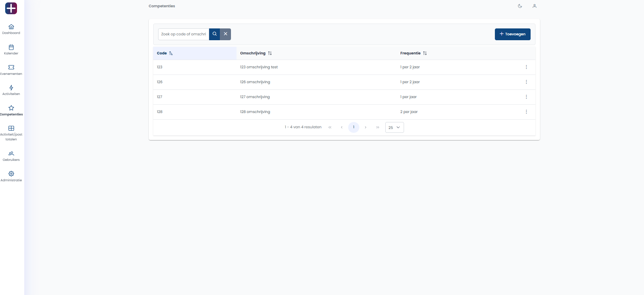The width and height of the screenshot is (644, 295).
Task: Open the Dashboard home icon
Action: (x=11, y=27)
